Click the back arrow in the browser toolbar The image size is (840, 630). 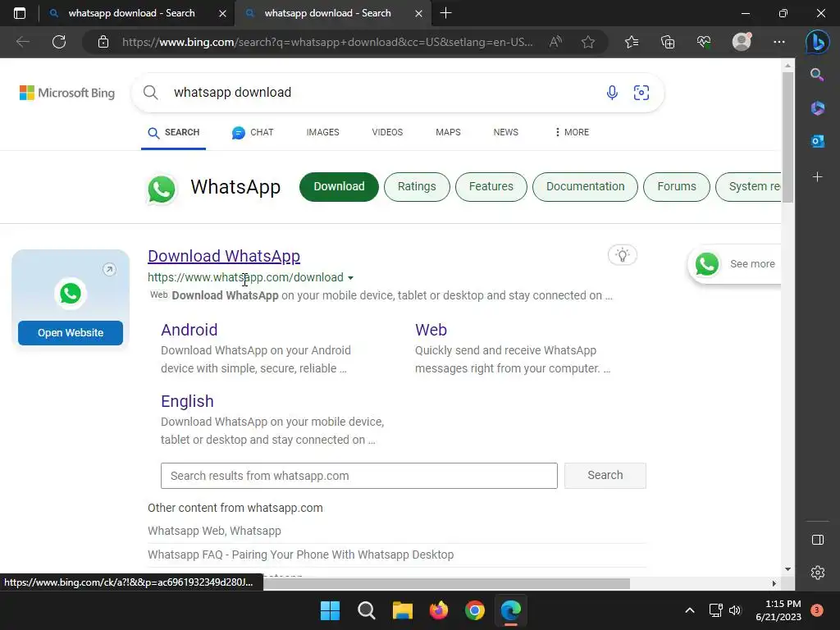pyautogui.click(x=22, y=42)
